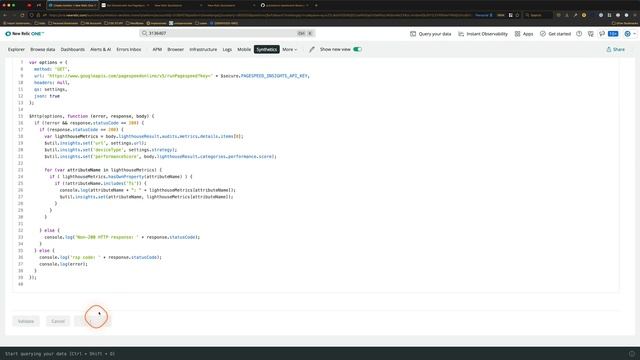Click the help question-mark icon
Viewport: 640px width, 360px height.
click(579, 34)
